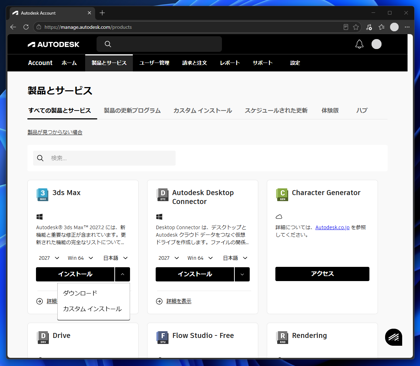
Task: Open the Win 64 platform dropdown for 3ds Max
Action: (x=80, y=258)
